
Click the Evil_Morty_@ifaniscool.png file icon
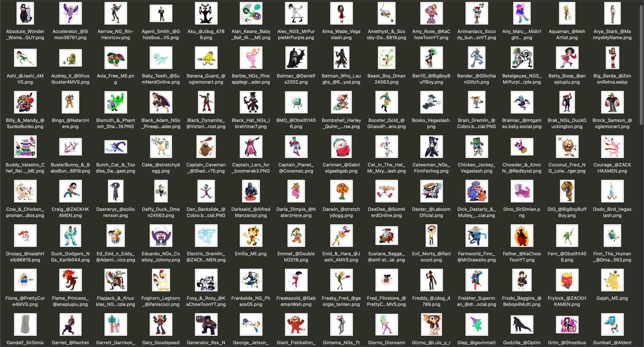[431, 236]
